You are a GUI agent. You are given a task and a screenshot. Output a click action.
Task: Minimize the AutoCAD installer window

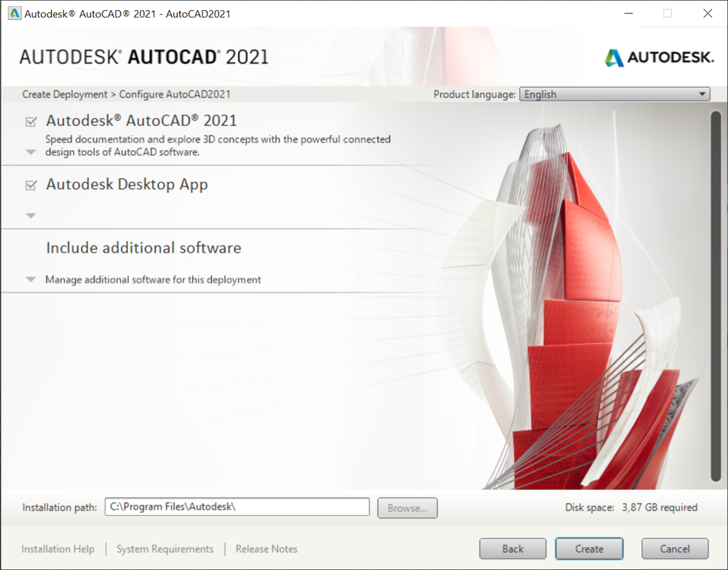tap(628, 13)
